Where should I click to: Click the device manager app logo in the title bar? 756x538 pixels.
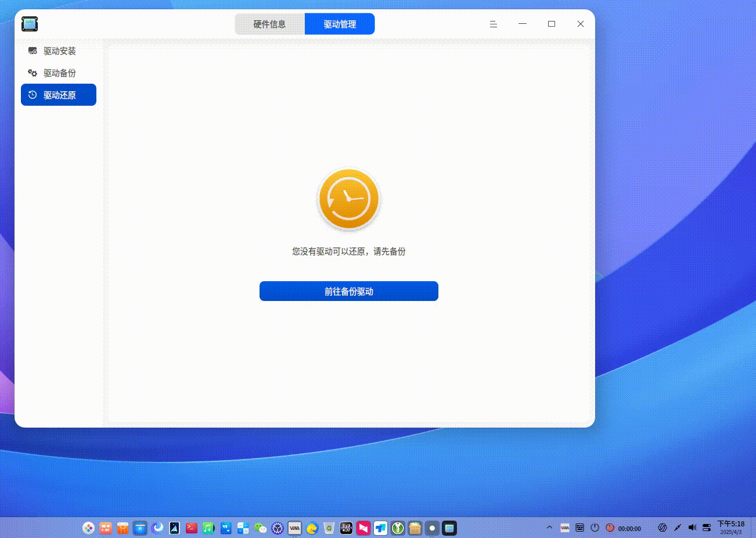tap(30, 24)
